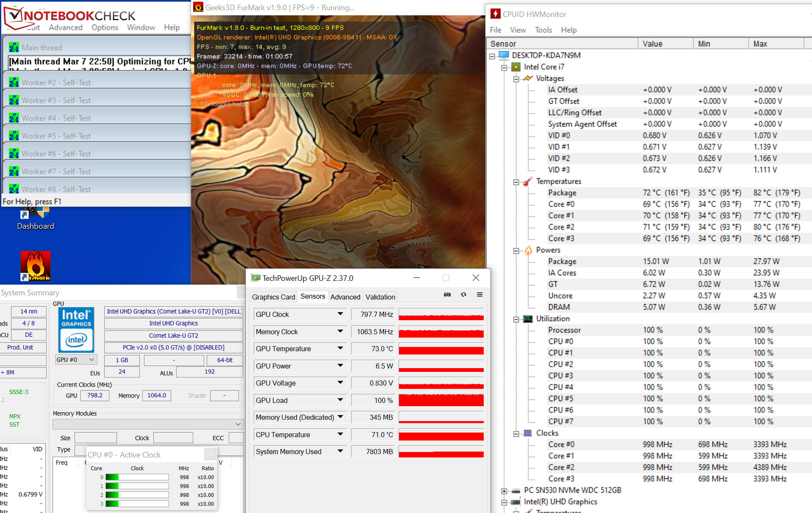Image resolution: width=812 pixels, height=513 pixels.
Task: Expand the PC SN530 NVMe WDC 512GB node
Action: tap(504, 491)
